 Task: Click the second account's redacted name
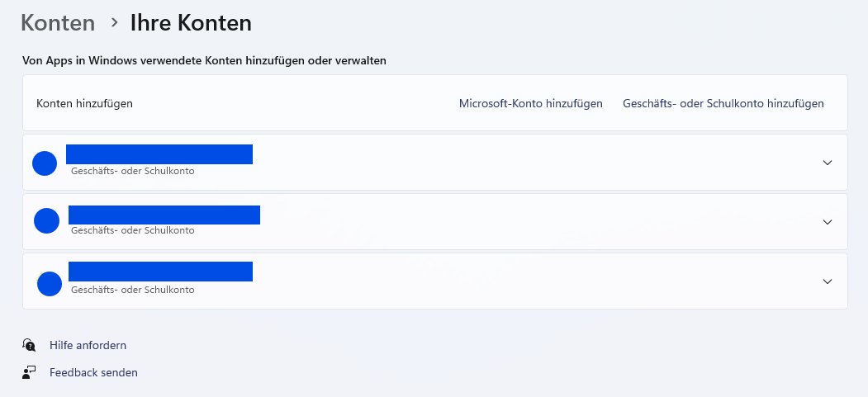(x=164, y=215)
